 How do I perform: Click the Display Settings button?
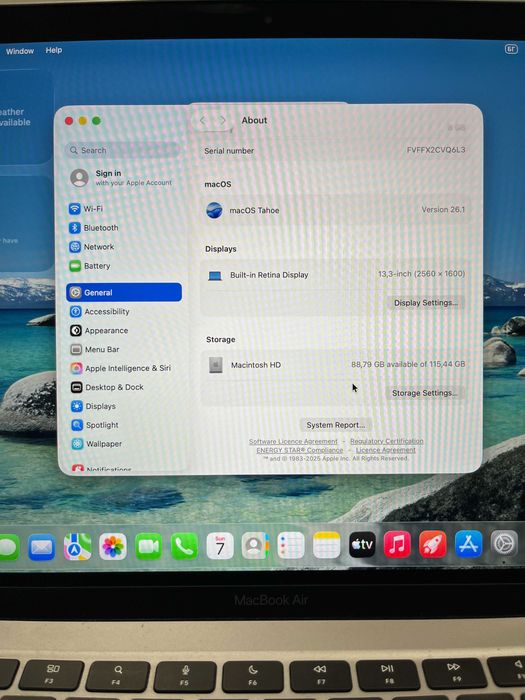pos(425,303)
